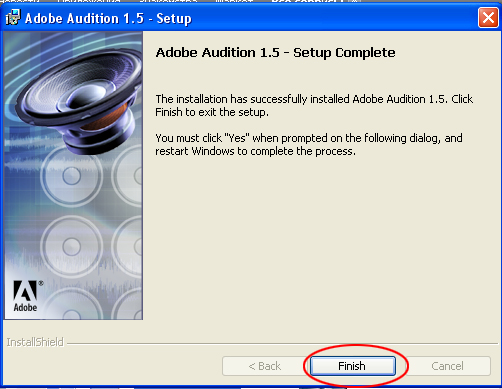Click the separator line beside InstallShield
Image resolution: width=502 pixels, height=389 pixels.
tap(282, 343)
